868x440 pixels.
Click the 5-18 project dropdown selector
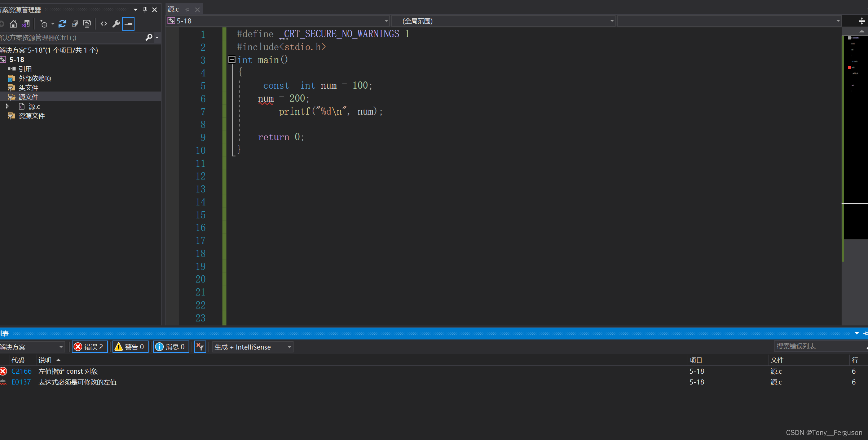click(x=275, y=21)
